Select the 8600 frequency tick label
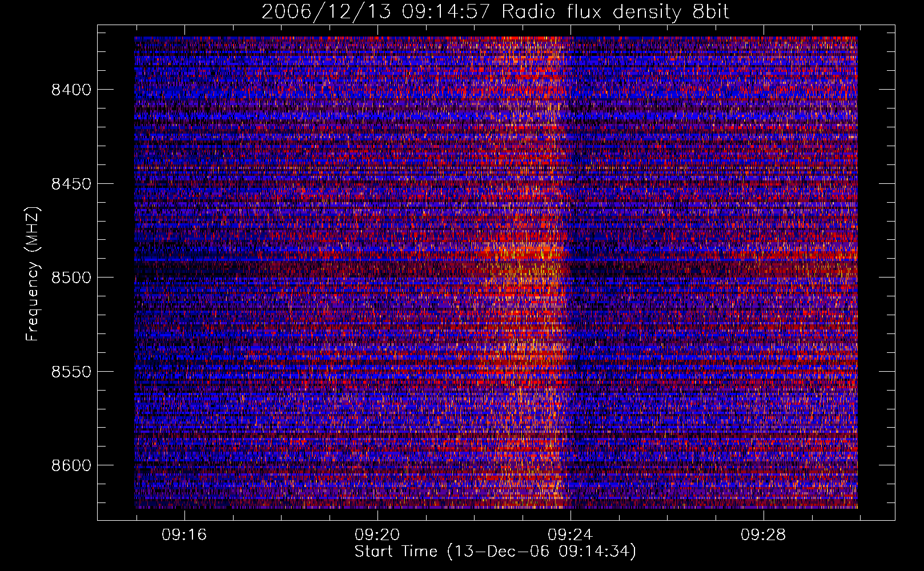Screen dimensions: 924x571 [71, 465]
